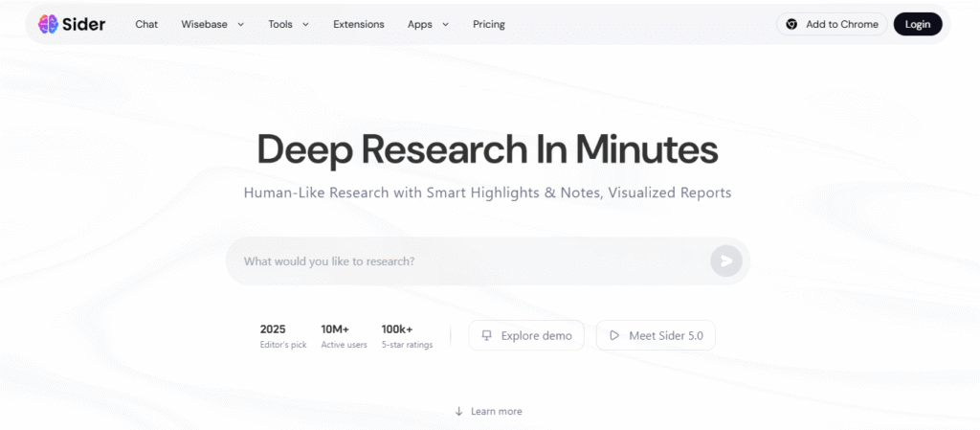Click the Human-Like Research subtitle text

coord(487,192)
